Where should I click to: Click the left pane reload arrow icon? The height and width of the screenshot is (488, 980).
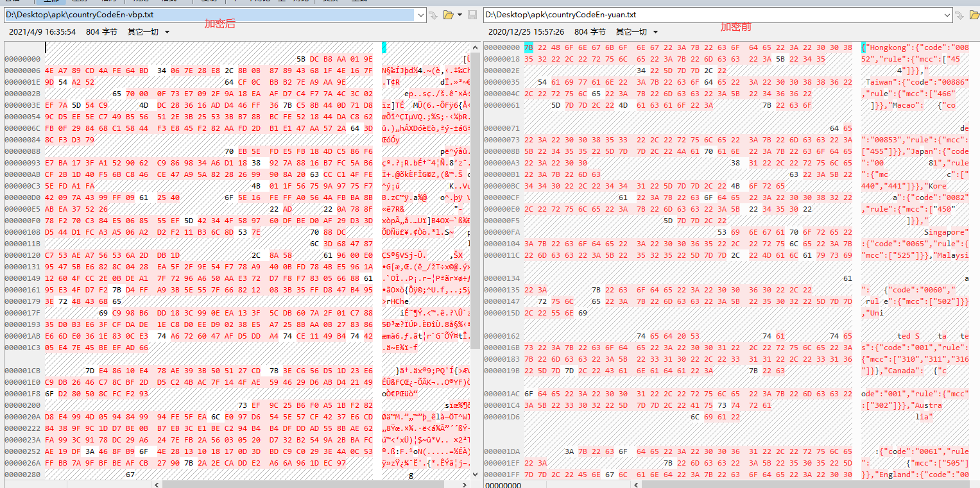pyautogui.click(x=434, y=15)
